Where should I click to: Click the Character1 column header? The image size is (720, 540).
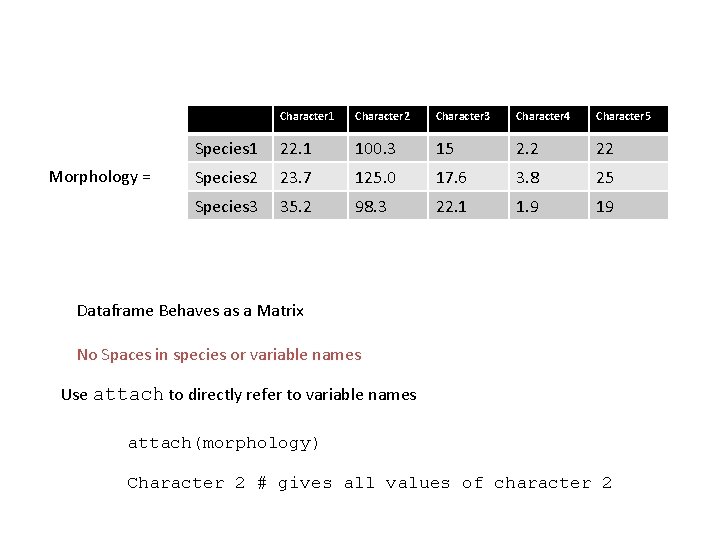point(307,117)
